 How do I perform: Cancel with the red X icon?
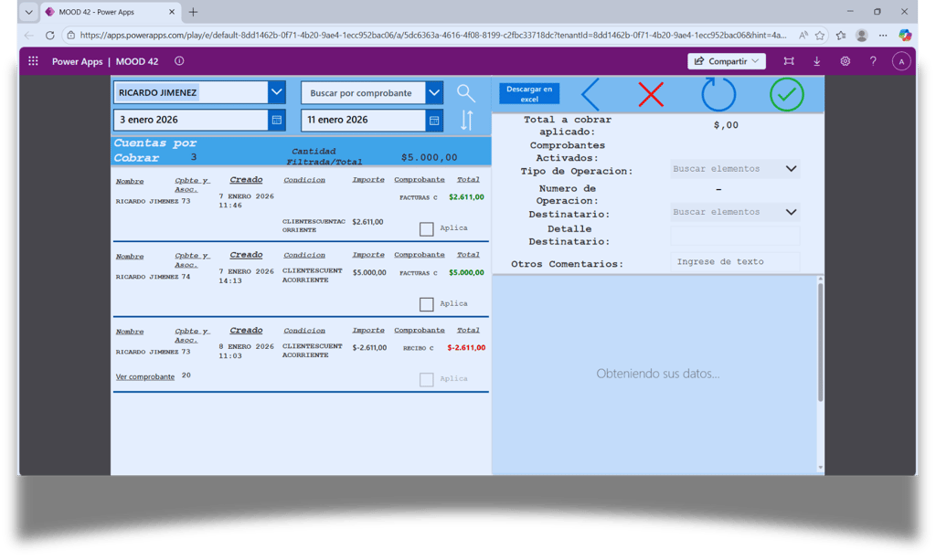(651, 94)
